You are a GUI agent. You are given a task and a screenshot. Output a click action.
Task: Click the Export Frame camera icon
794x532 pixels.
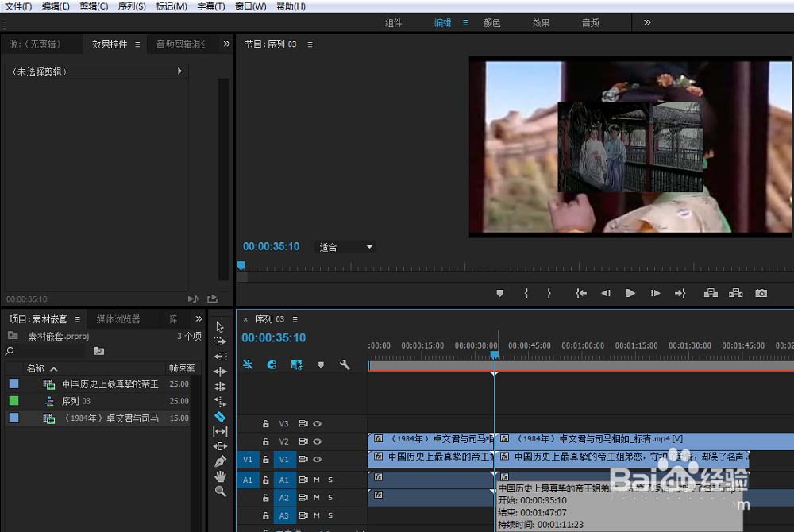pyautogui.click(x=761, y=293)
